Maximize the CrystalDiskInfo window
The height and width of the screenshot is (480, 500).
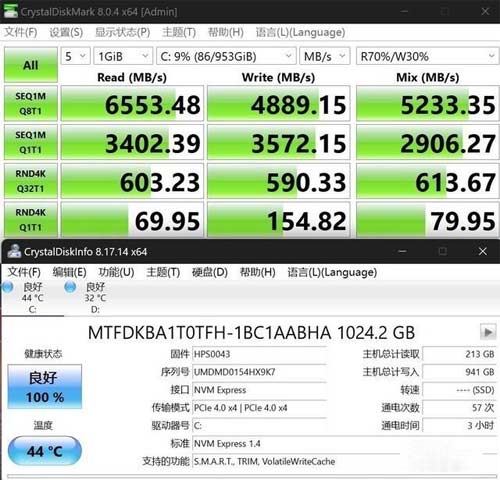pyautogui.click(x=443, y=251)
